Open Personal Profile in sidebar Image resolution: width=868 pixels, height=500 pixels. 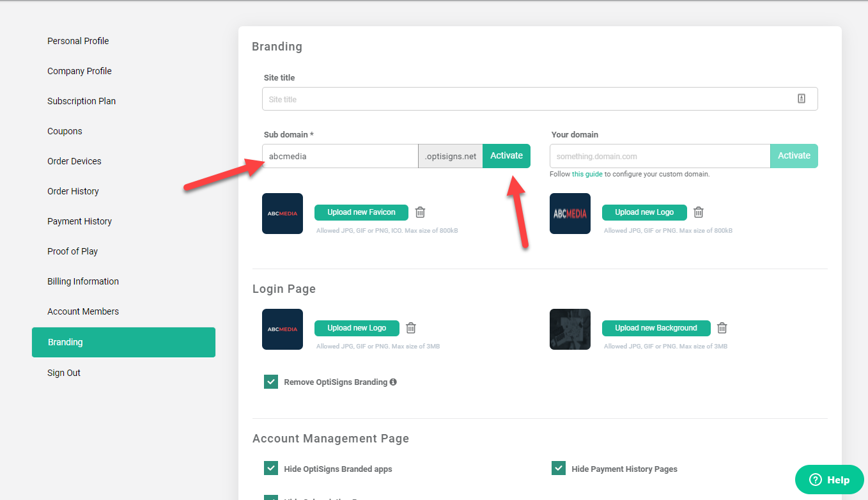(x=78, y=41)
